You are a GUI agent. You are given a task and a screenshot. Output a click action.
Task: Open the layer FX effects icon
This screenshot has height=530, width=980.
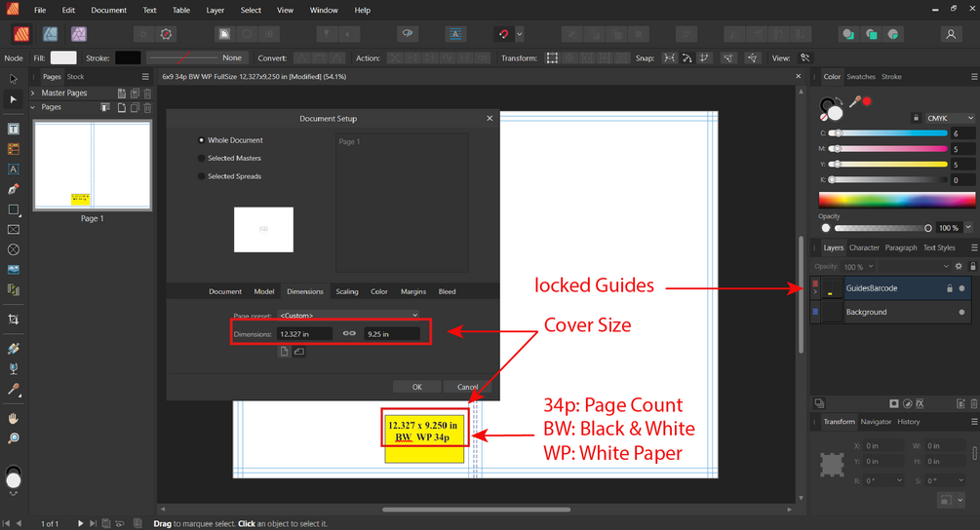point(920,404)
